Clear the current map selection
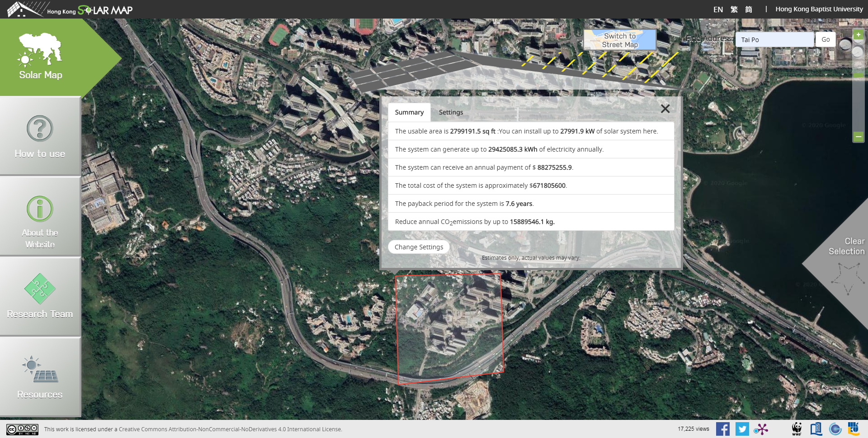Viewport: 868px width, 438px height. point(848,246)
